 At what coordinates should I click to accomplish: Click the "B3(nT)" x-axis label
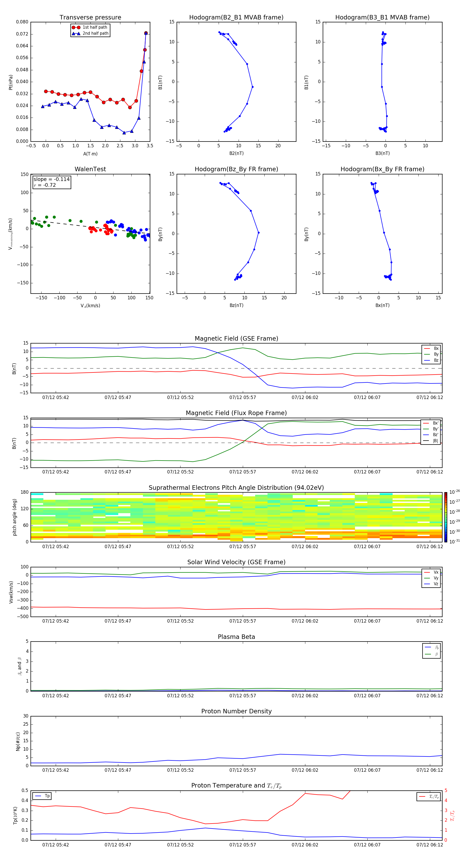382,153
